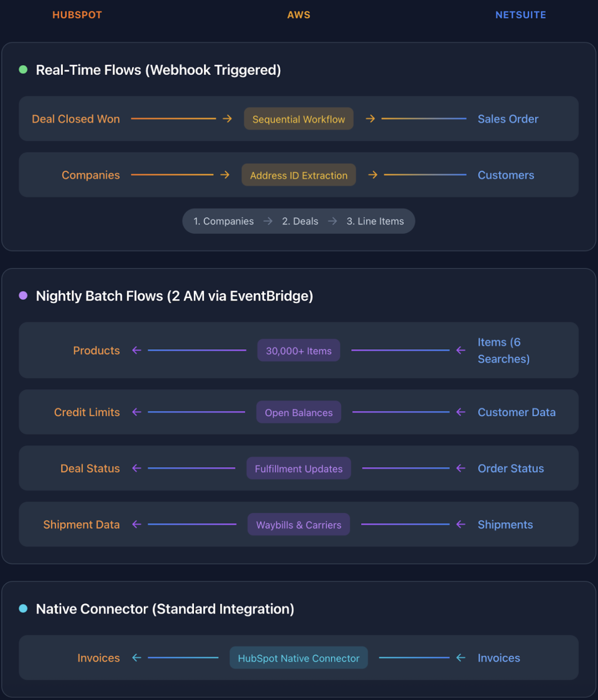Click the Fulfillment Updates badge
The width and height of the screenshot is (598, 700).
tap(299, 469)
